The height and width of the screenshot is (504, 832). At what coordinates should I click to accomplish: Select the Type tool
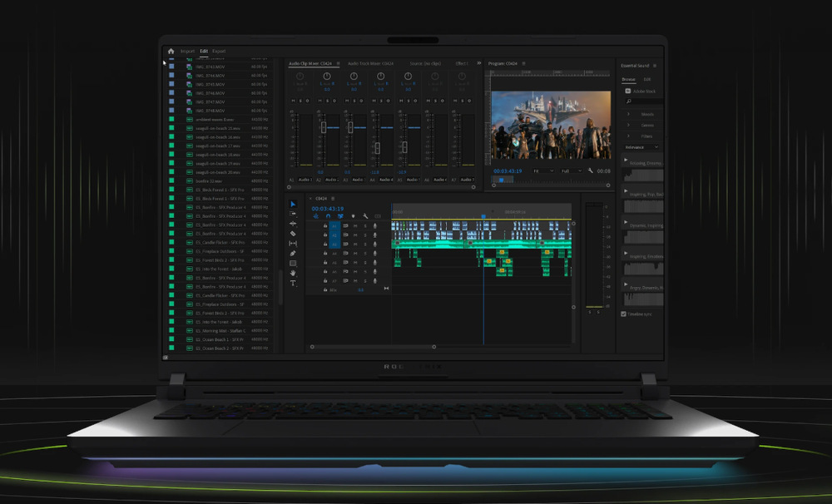click(293, 283)
